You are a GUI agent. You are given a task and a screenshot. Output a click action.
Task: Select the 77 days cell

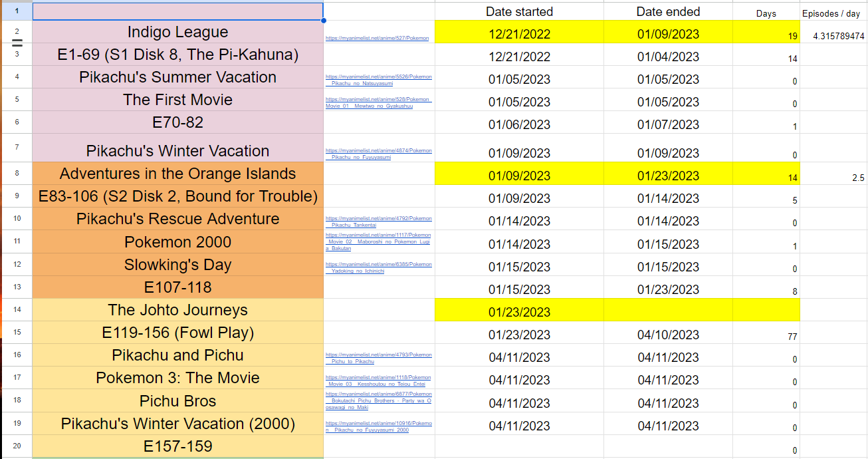click(x=766, y=333)
